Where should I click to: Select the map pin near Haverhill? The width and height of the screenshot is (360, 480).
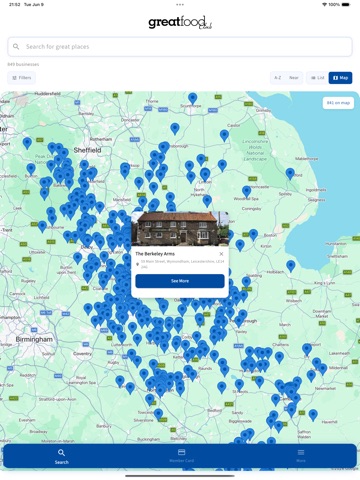(x=313, y=415)
